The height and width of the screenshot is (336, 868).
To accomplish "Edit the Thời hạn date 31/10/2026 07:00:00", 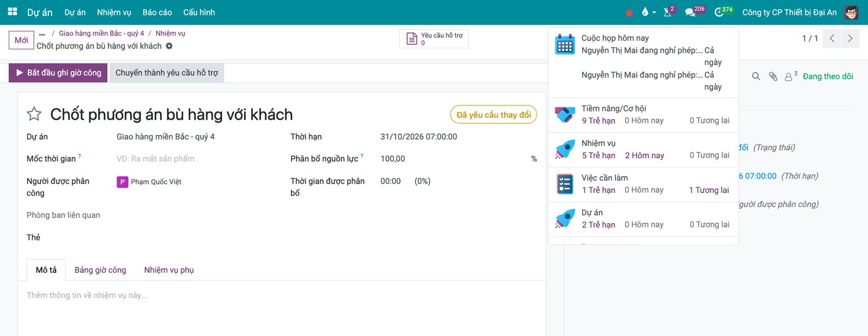I will pos(418,136).
